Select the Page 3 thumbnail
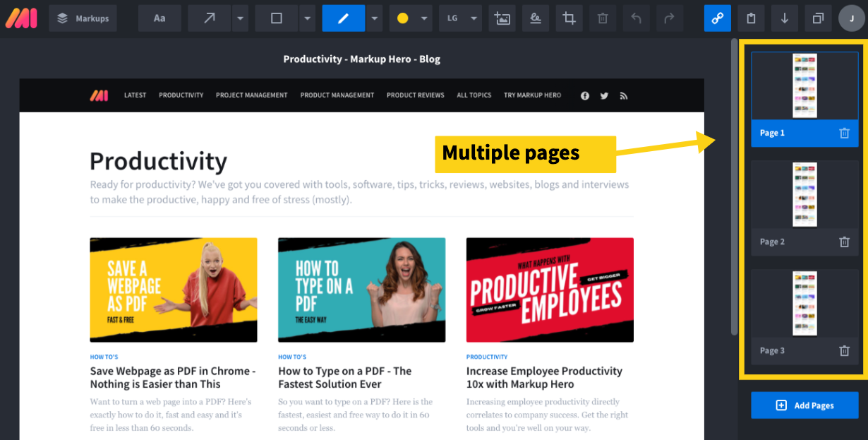 [804, 303]
